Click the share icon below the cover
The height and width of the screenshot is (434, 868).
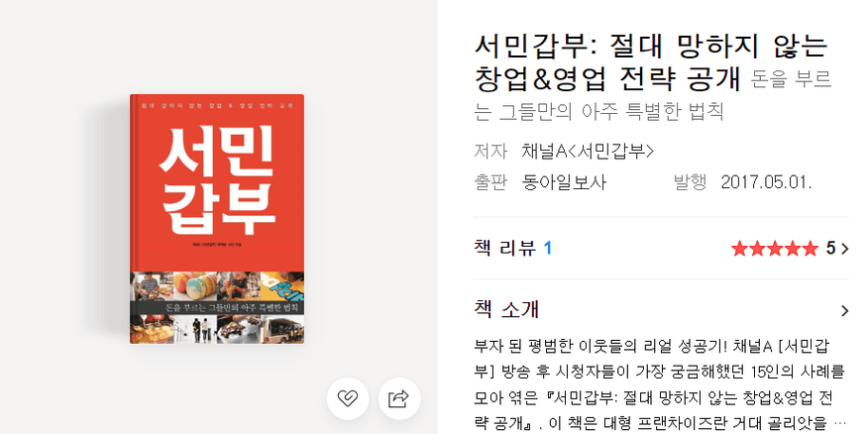[x=399, y=398]
